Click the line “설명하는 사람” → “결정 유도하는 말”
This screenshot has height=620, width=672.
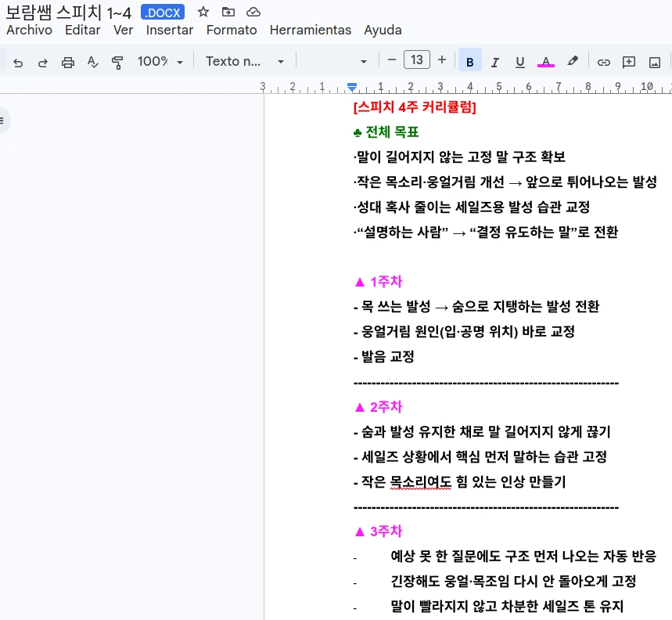tap(486, 232)
